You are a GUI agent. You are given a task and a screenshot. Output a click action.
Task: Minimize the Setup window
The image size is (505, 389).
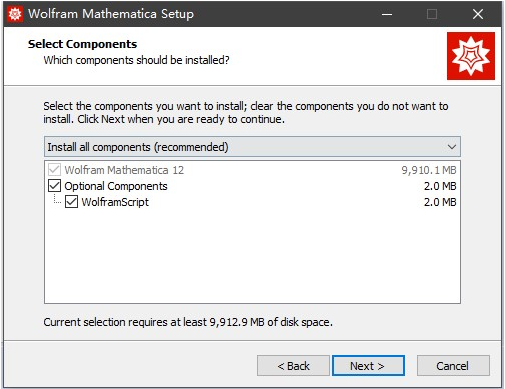[387, 14]
